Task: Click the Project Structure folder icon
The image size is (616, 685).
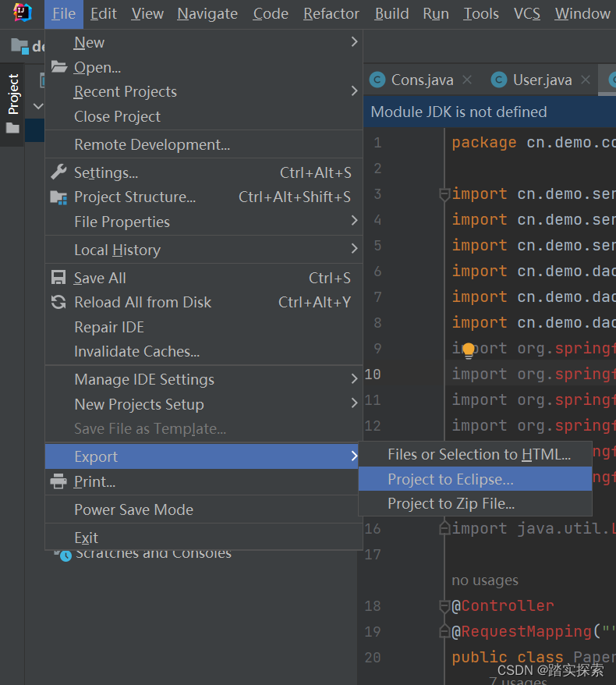Action: coord(58,197)
